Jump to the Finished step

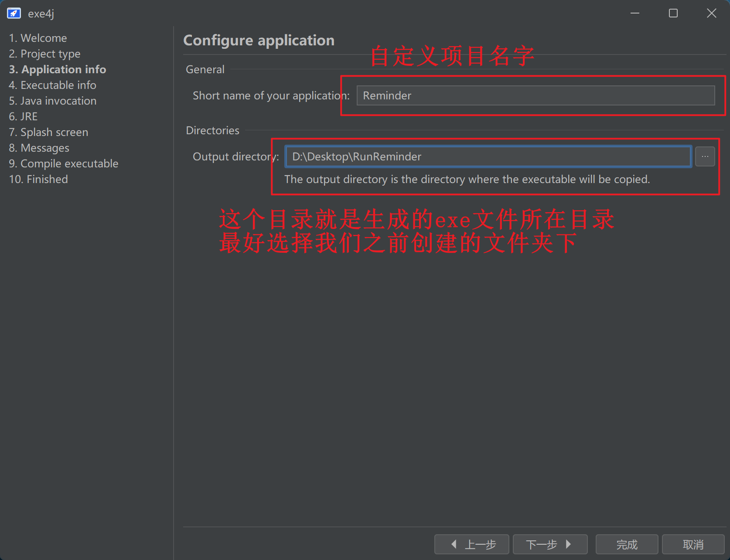point(38,179)
